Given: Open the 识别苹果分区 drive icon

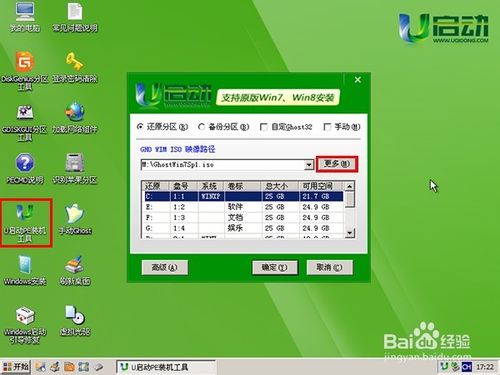Looking at the screenshot, I should click(x=75, y=168).
